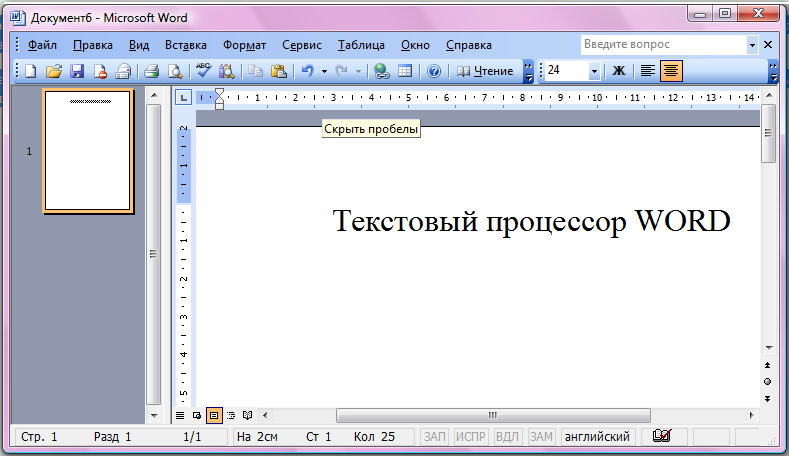Screen dimensions: 789x456
Task: Create a new blank document
Action: [x=31, y=71]
